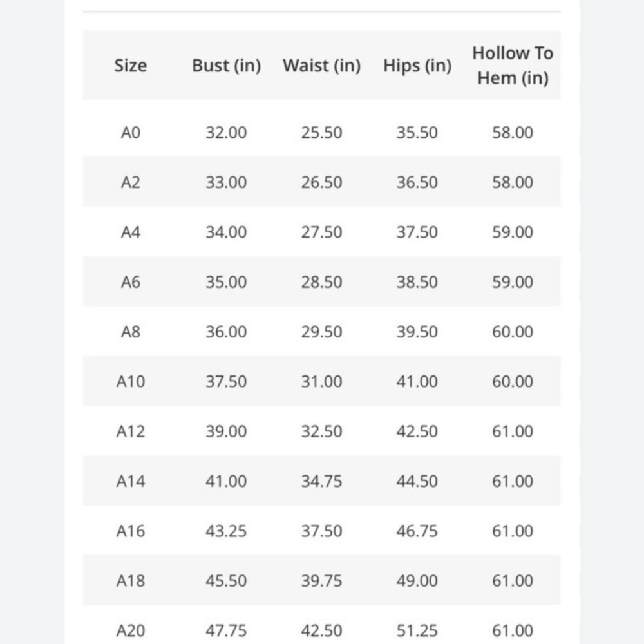Click the 34.75 waist value for A14

pyautogui.click(x=321, y=481)
